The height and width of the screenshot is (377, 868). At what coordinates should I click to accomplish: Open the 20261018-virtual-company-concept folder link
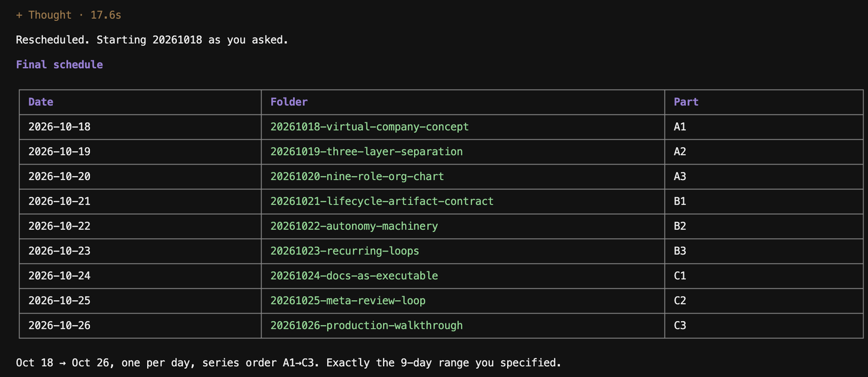click(x=369, y=126)
